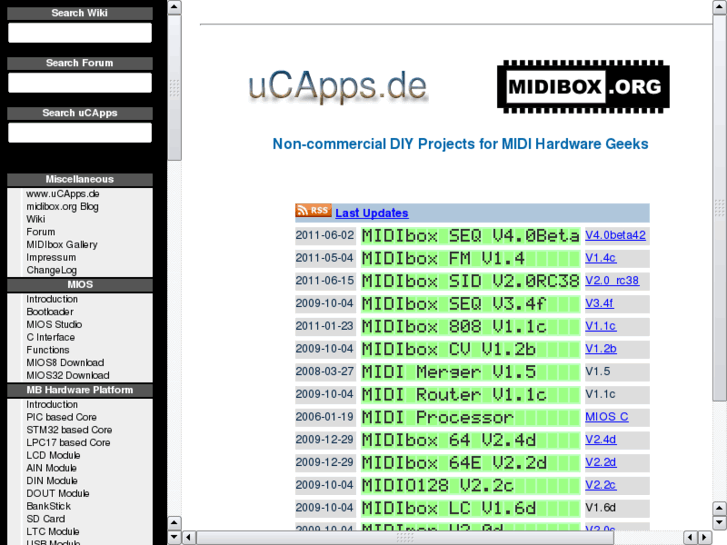Open V1.1c link for MIDIbox 808
This screenshot has width=727, height=545.
tap(600, 326)
